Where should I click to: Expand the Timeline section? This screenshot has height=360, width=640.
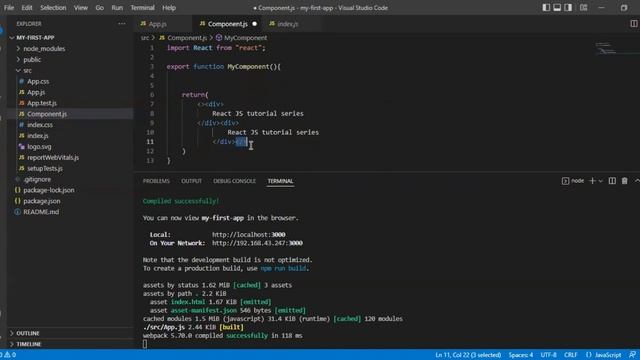tap(29, 344)
